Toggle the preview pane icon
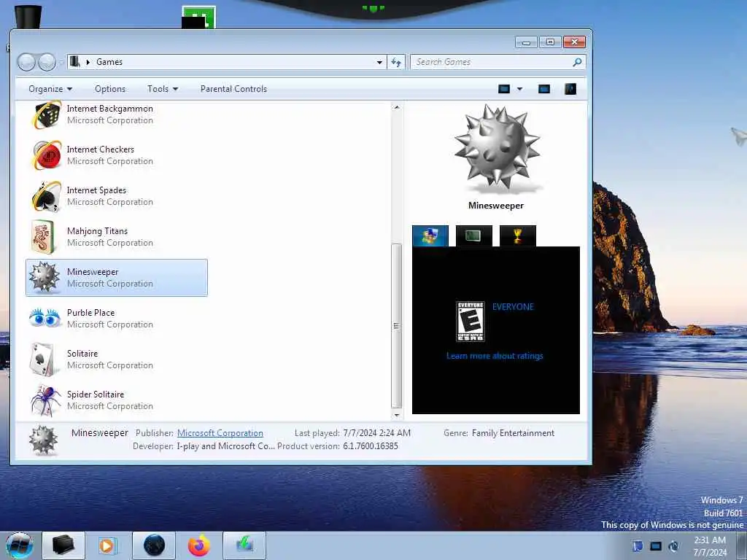The image size is (747, 560). tap(544, 89)
